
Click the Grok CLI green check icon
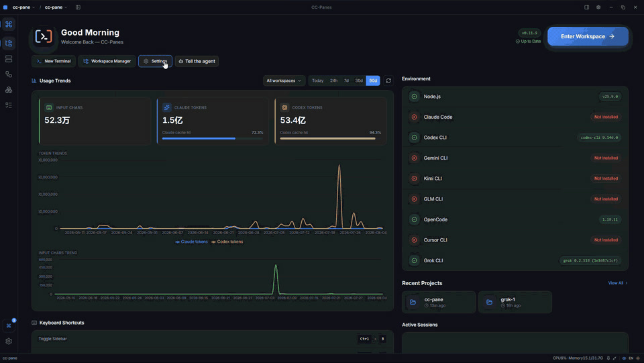click(x=414, y=260)
